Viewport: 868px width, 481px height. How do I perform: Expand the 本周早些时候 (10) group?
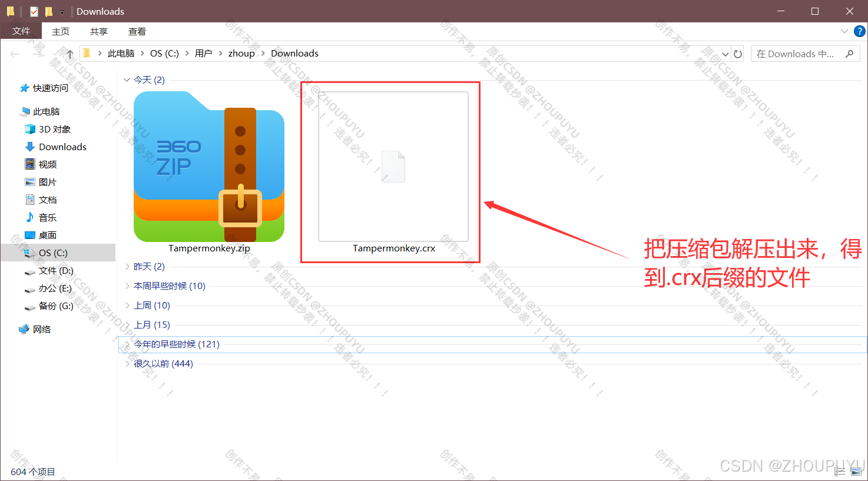coord(127,286)
